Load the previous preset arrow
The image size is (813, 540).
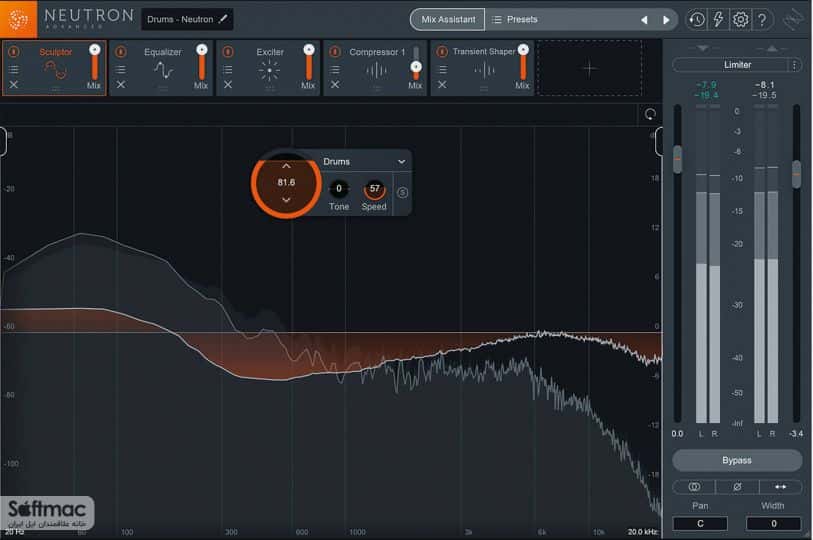pos(644,20)
